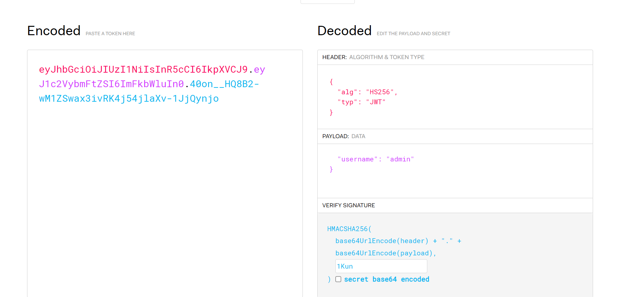Click the base64UrlEncode(payload) line
The height and width of the screenshot is (297, 644).
click(x=386, y=253)
